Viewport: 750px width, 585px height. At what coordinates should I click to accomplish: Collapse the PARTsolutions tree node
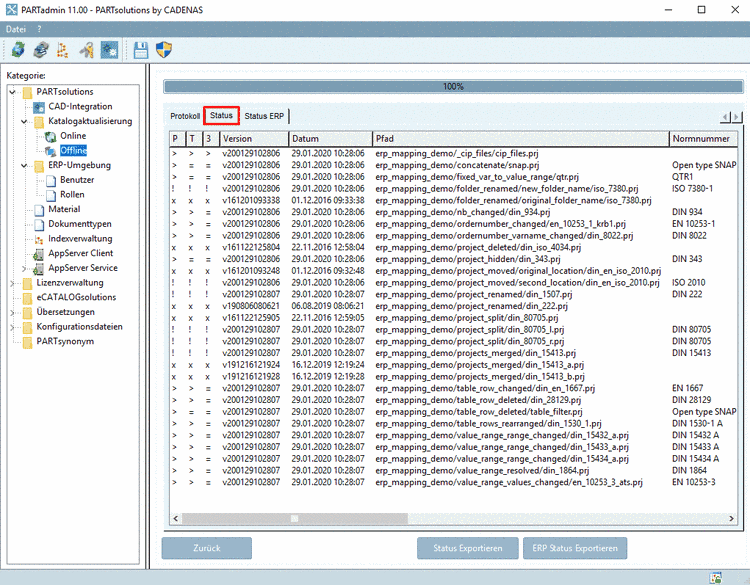click(13, 92)
